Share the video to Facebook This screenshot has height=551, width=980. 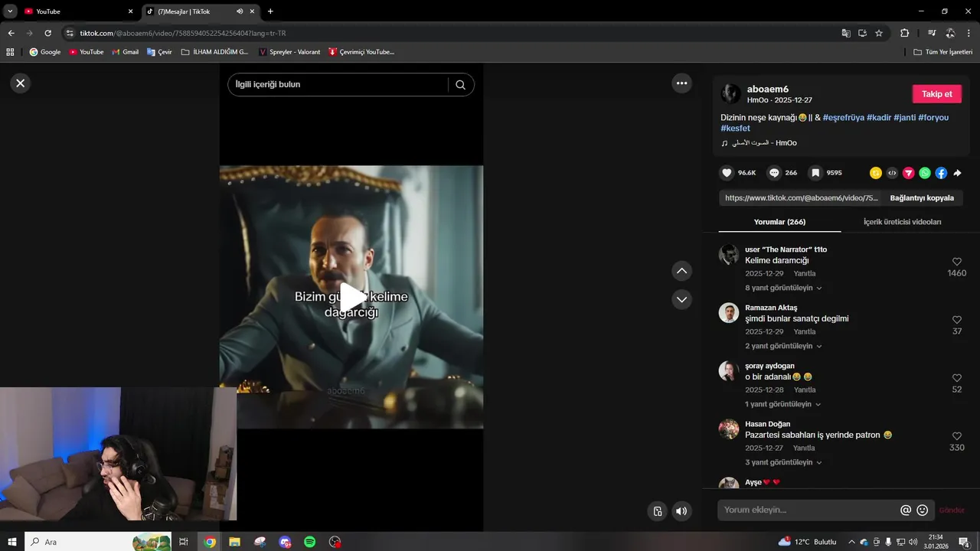(941, 173)
